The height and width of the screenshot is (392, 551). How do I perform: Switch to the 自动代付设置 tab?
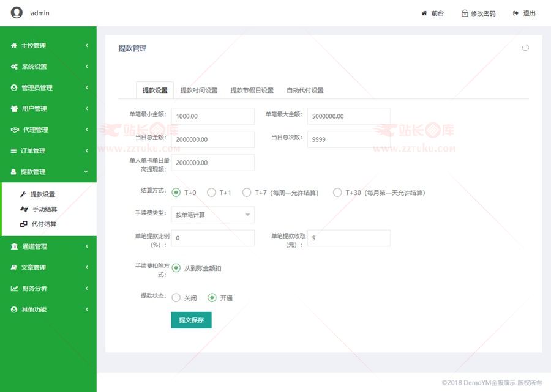305,91
